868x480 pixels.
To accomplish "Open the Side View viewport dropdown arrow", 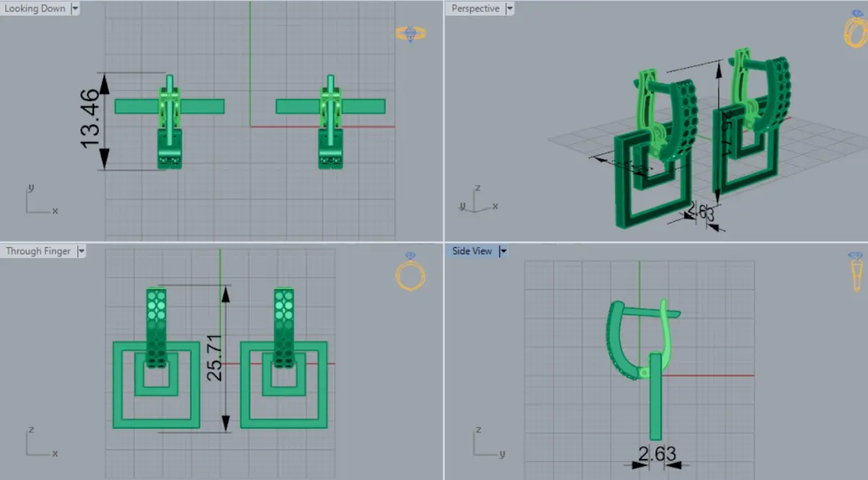I will coord(503,252).
